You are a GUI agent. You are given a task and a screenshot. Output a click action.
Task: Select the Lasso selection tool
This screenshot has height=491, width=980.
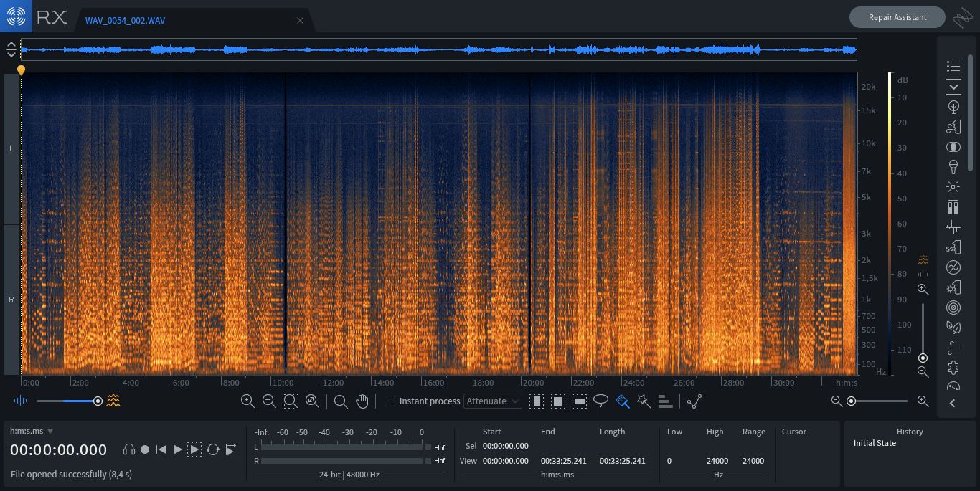tap(600, 401)
